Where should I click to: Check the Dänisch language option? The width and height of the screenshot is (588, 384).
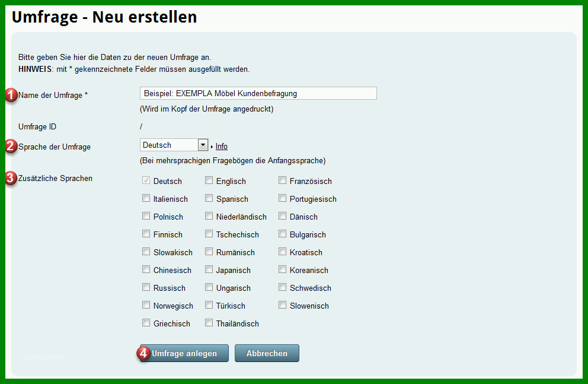[282, 216]
